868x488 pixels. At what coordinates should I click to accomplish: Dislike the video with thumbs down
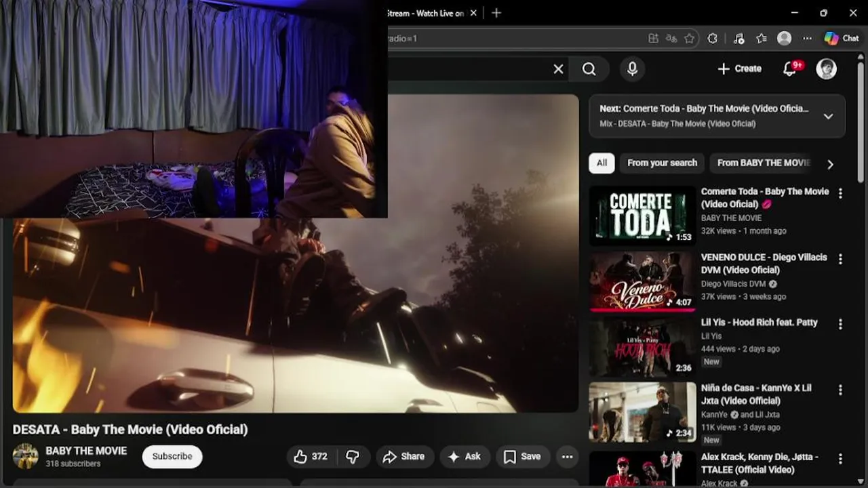pyautogui.click(x=353, y=457)
